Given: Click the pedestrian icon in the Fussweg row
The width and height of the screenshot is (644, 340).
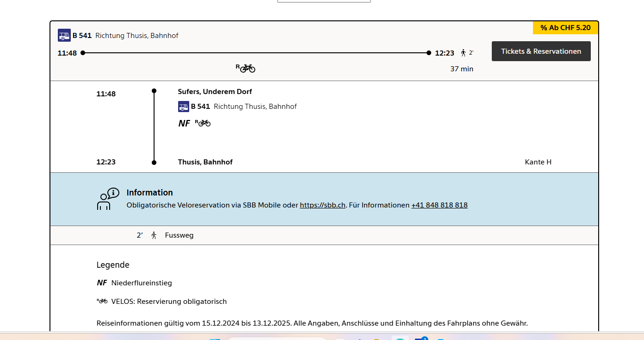Looking at the screenshot, I should point(154,235).
